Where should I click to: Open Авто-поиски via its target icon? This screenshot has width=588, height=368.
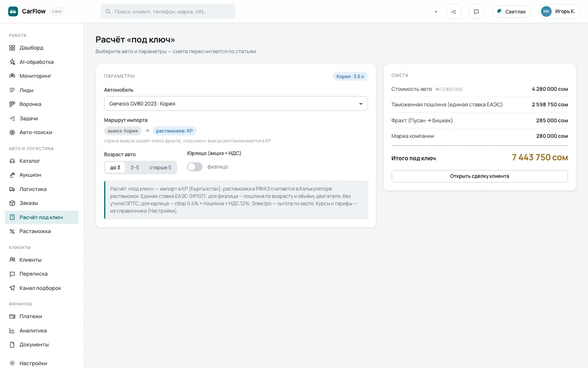(x=12, y=132)
